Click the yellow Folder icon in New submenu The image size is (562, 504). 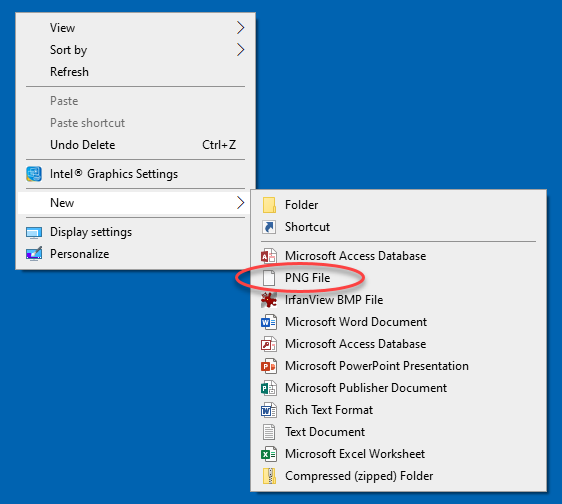point(269,205)
